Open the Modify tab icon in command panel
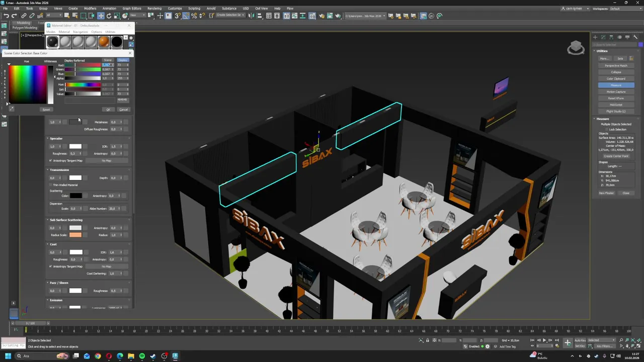Viewport: 644px width, 362px height. [603, 37]
